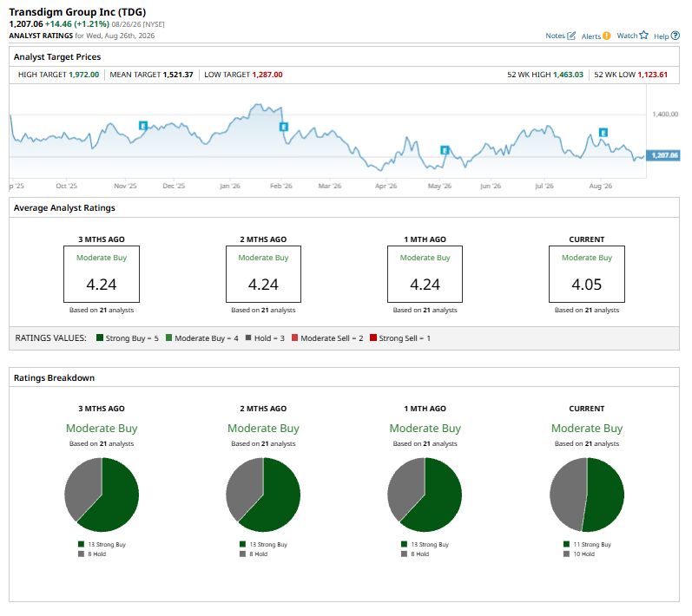Click the 3 MTHS AGO pie chart
Screen dimensions: 692x616
[x=102, y=495]
